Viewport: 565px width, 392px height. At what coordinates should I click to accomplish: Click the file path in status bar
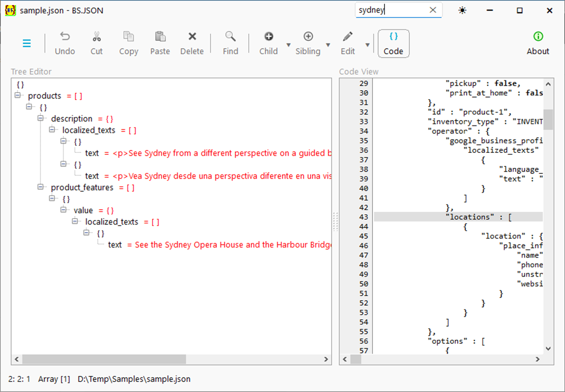tap(134, 379)
